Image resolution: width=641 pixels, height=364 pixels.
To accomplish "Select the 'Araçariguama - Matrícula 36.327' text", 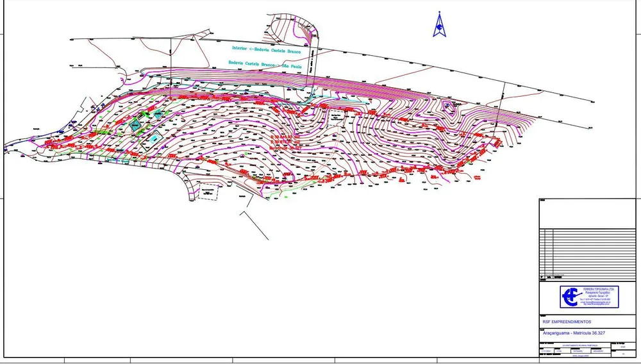I will pyautogui.click(x=574, y=333).
